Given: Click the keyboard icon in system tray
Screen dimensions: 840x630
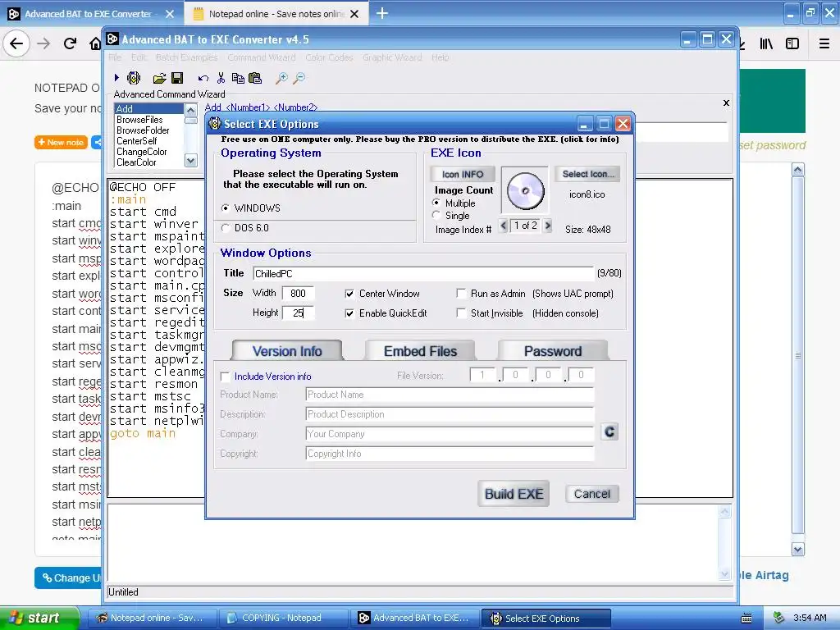Looking at the screenshot, I should [x=746, y=619].
